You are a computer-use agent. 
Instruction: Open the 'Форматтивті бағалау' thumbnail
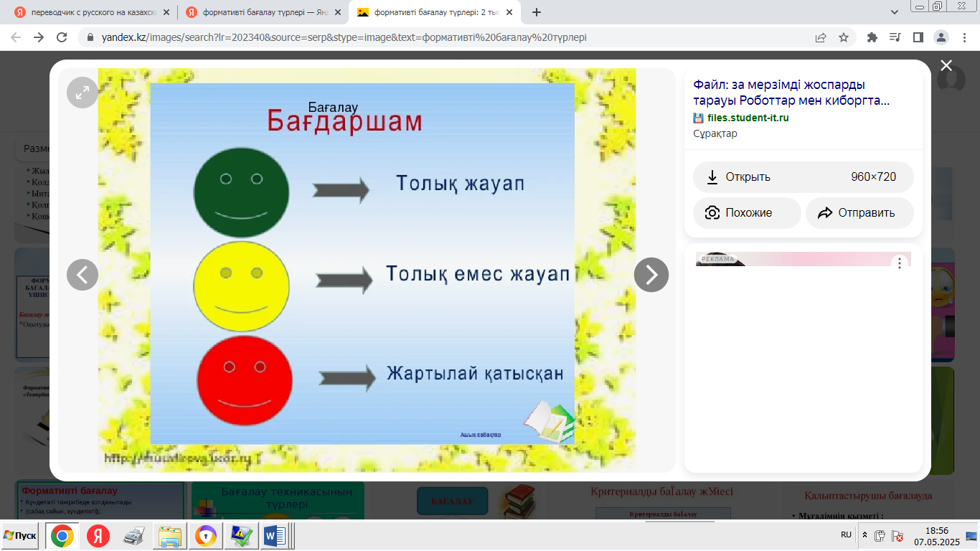pos(100,499)
